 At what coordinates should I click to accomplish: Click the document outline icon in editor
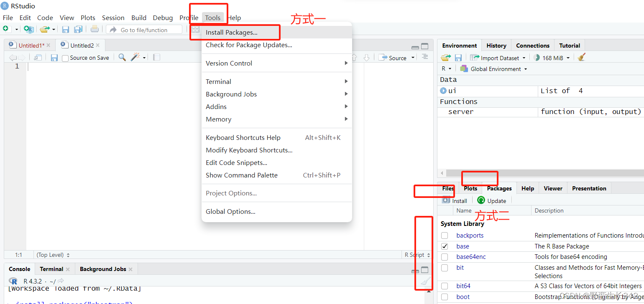click(425, 57)
